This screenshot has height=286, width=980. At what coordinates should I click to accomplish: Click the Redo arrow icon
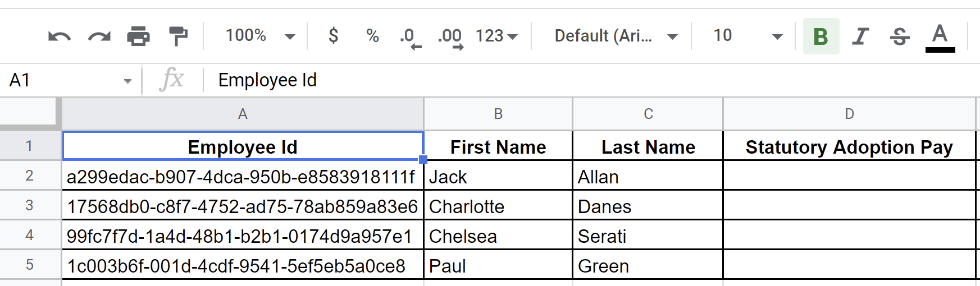[x=99, y=36]
